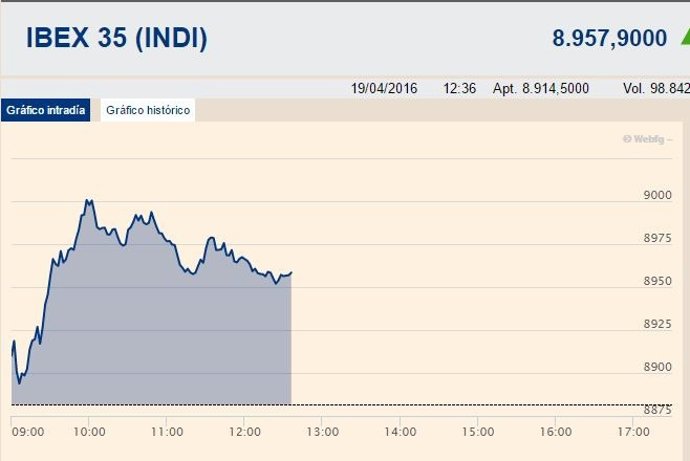Click the 8900 price axis label
The image size is (690, 461).
coord(657,368)
